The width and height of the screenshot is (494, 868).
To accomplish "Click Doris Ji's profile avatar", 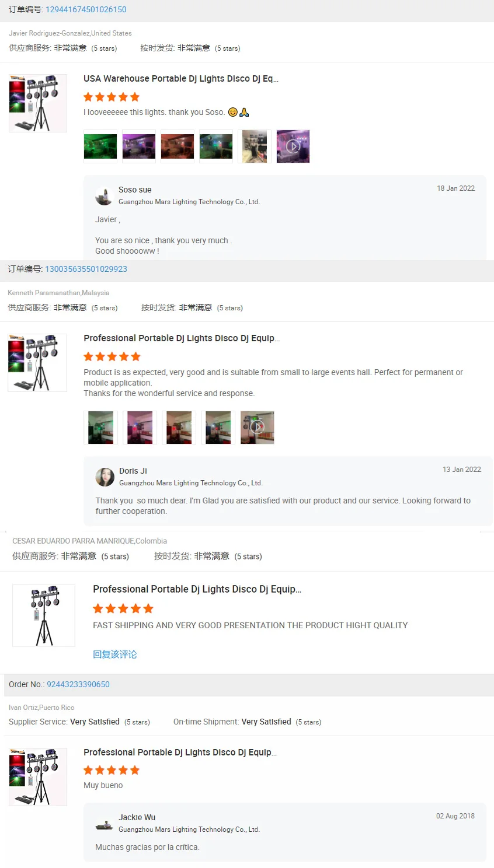I will click(x=105, y=477).
